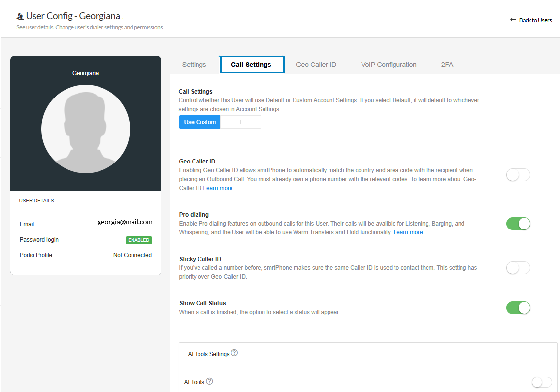
Task: Select the Call Settings tab
Action: point(252,65)
